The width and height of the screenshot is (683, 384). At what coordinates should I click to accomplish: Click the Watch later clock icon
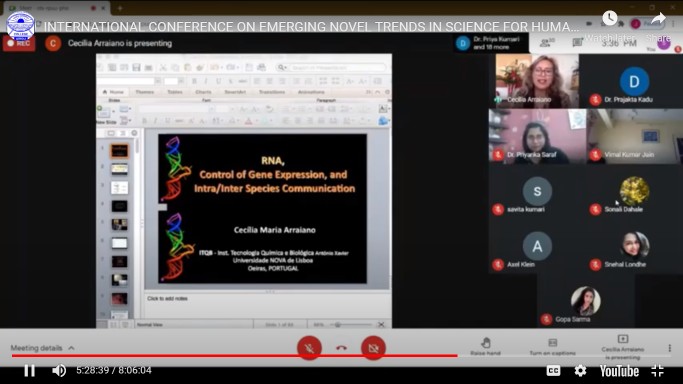coord(609,18)
